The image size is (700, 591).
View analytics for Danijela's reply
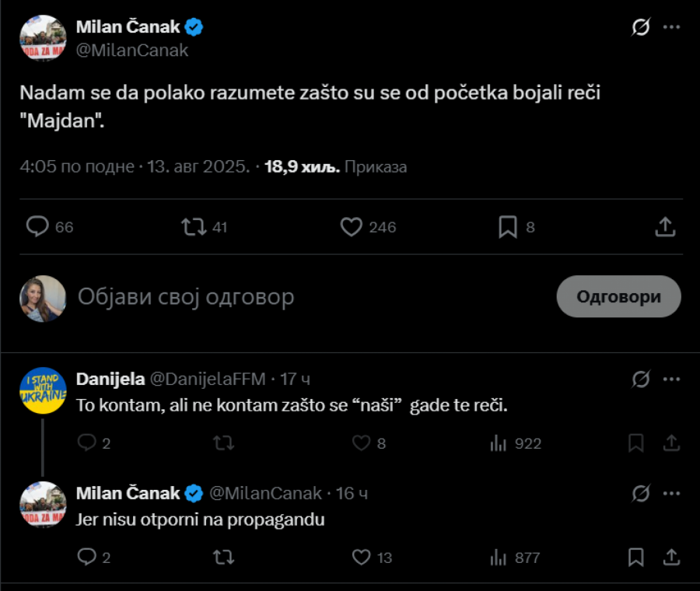point(498,443)
